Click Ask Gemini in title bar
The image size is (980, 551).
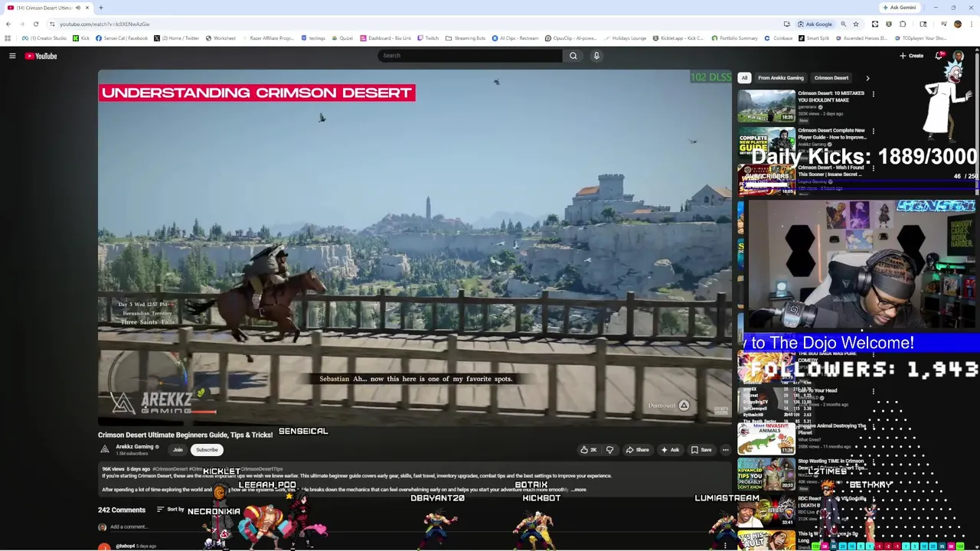point(899,8)
